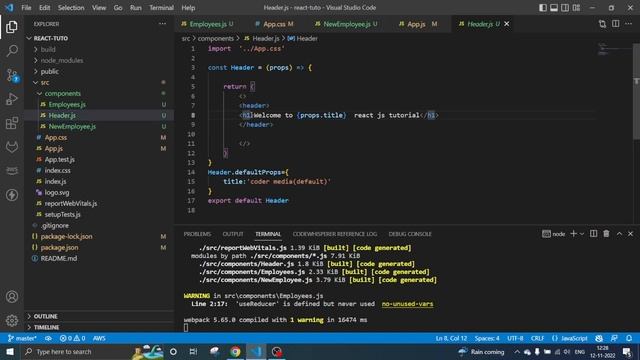The image size is (640, 360).
Task: Toggle the primary side bar layout icon
Action: [x=542, y=8]
